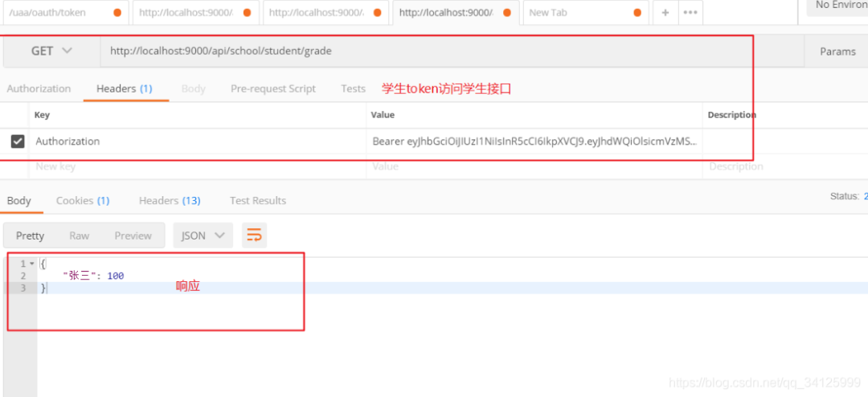Viewport: 868px width, 397px height.
Task: Open the request Body tab
Action: [193, 88]
